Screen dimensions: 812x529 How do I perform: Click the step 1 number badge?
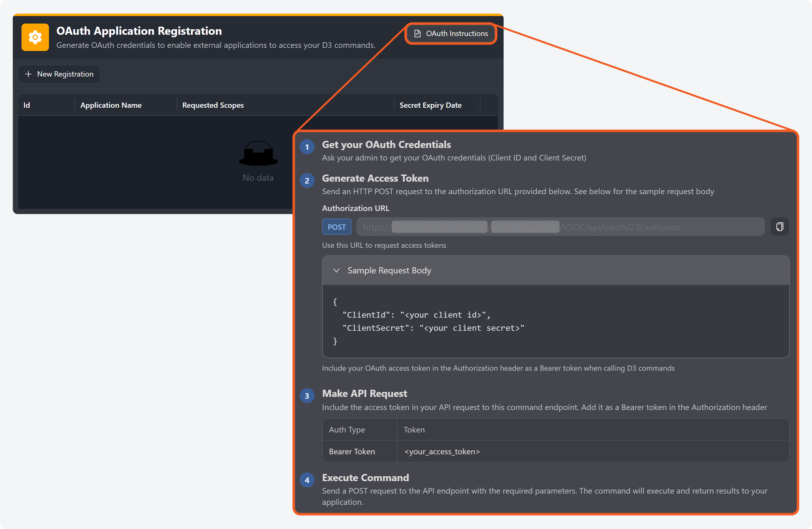[x=307, y=147]
